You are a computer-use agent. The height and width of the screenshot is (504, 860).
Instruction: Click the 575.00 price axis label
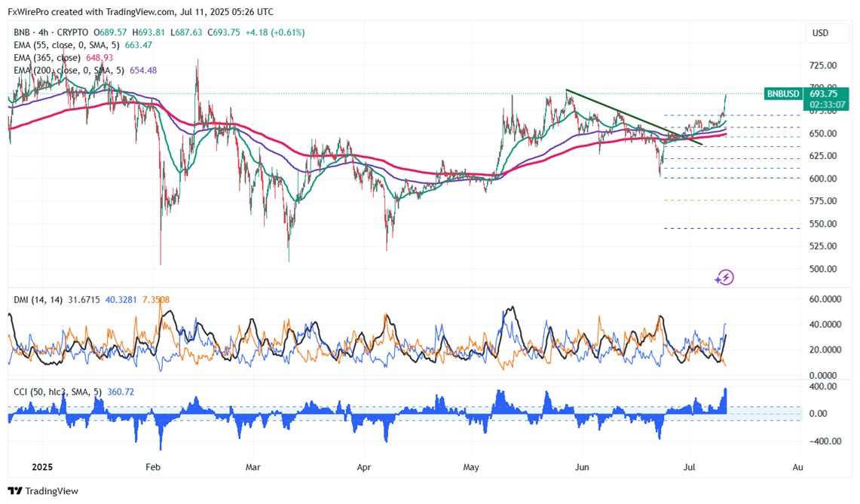point(823,200)
